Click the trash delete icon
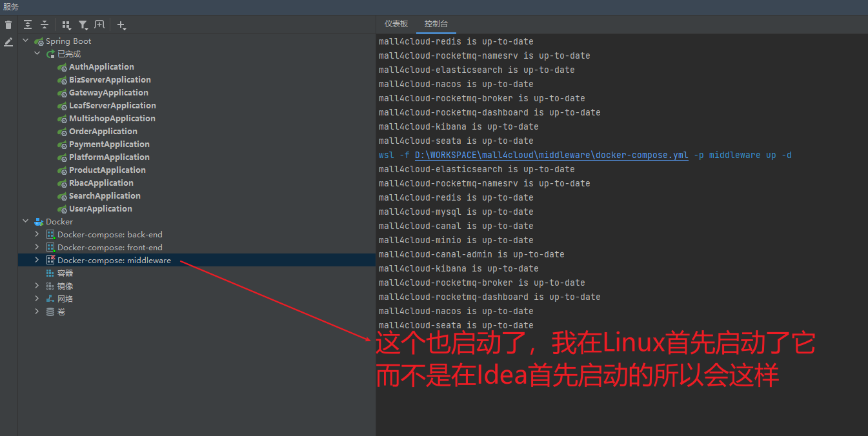868x436 pixels. click(8, 25)
